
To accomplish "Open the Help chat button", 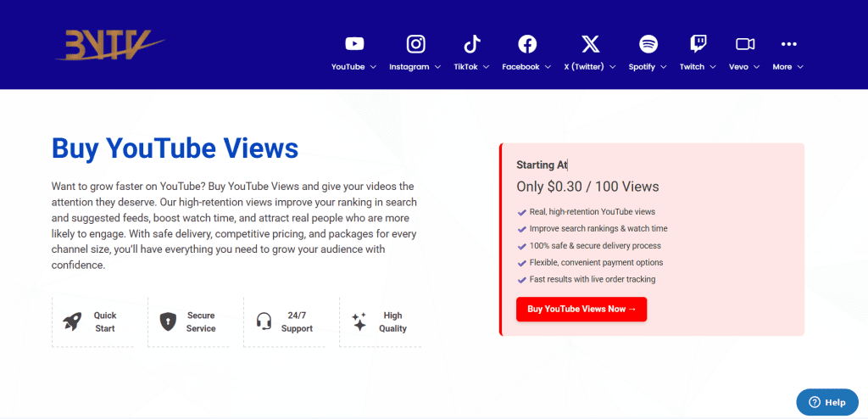I will (x=827, y=402).
